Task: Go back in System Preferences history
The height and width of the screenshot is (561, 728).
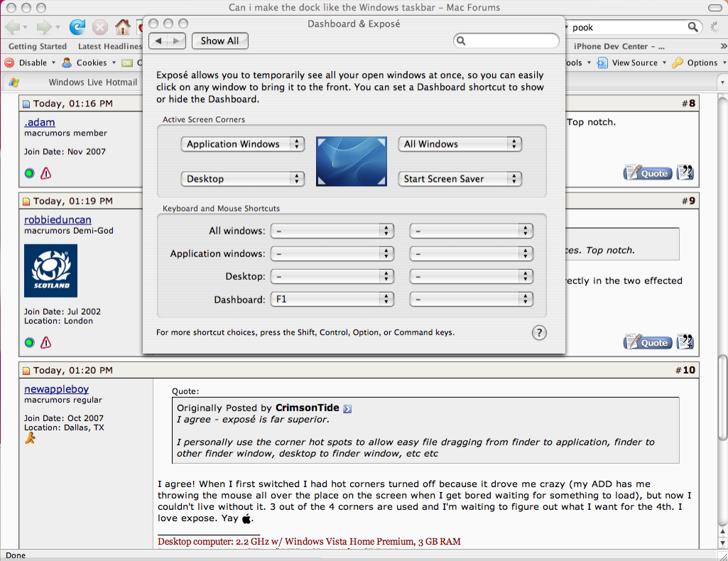Action: point(158,41)
